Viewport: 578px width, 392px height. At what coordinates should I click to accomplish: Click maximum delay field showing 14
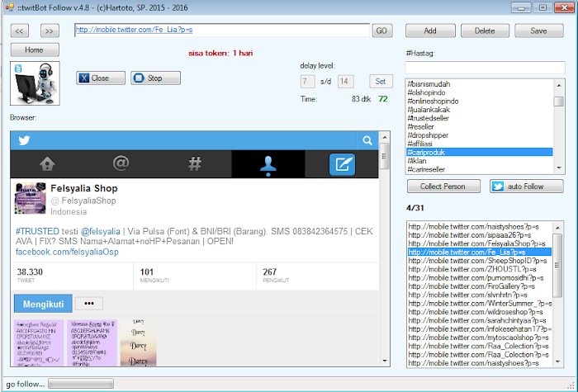click(x=346, y=82)
